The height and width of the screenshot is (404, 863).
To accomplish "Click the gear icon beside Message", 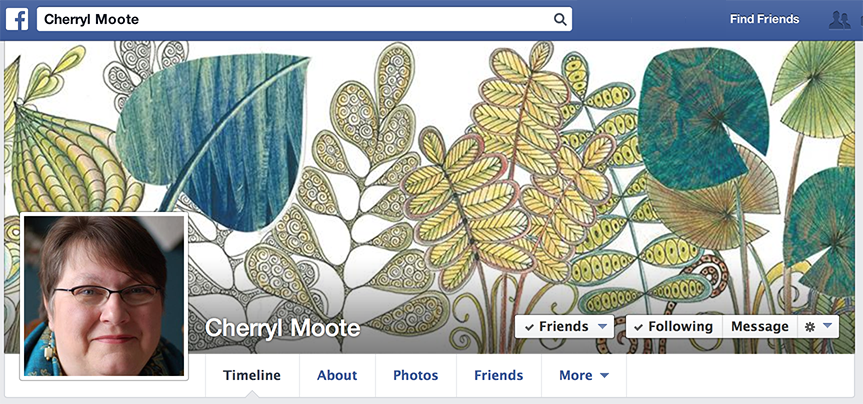I will pos(810,327).
